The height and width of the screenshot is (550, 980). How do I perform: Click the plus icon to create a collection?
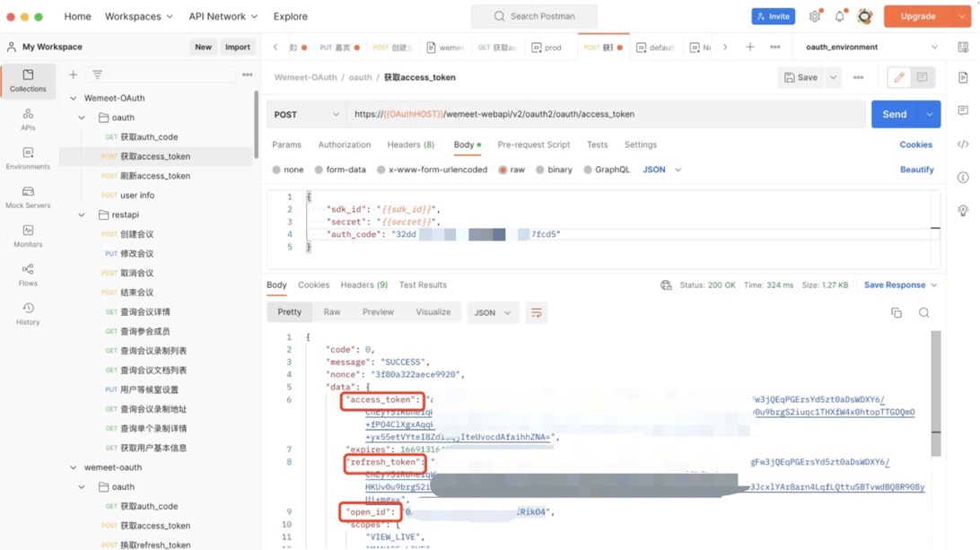click(73, 75)
